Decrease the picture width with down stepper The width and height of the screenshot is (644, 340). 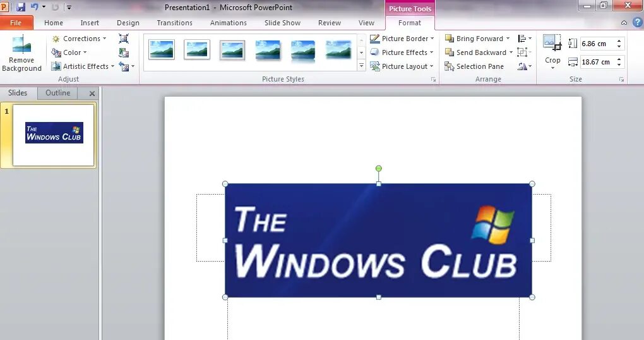click(x=619, y=65)
